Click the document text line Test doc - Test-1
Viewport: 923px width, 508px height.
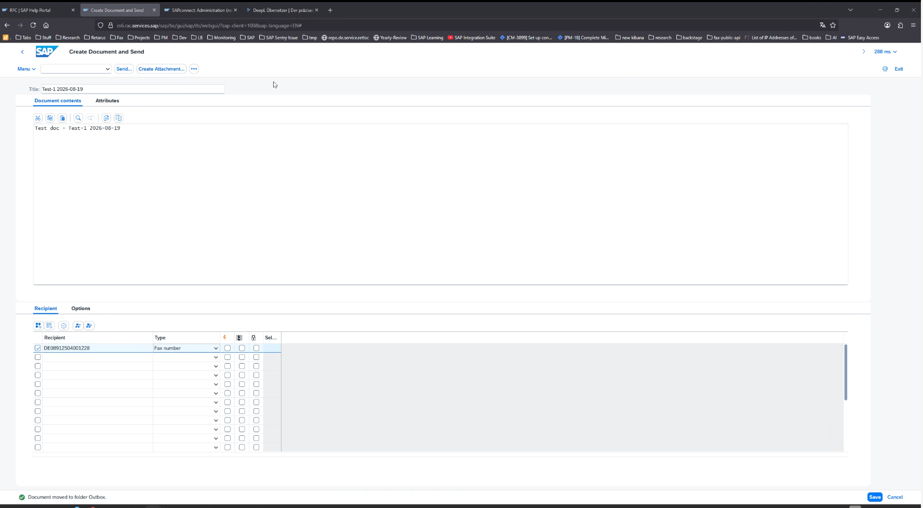[77, 128]
